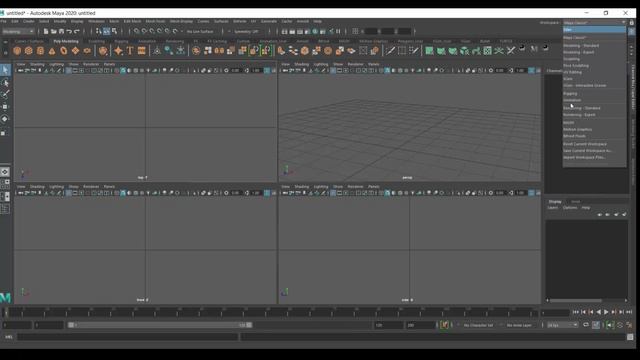Open the Mesh Tools menu
Image resolution: width=640 pixels, height=360 pixels.
tap(155, 21)
